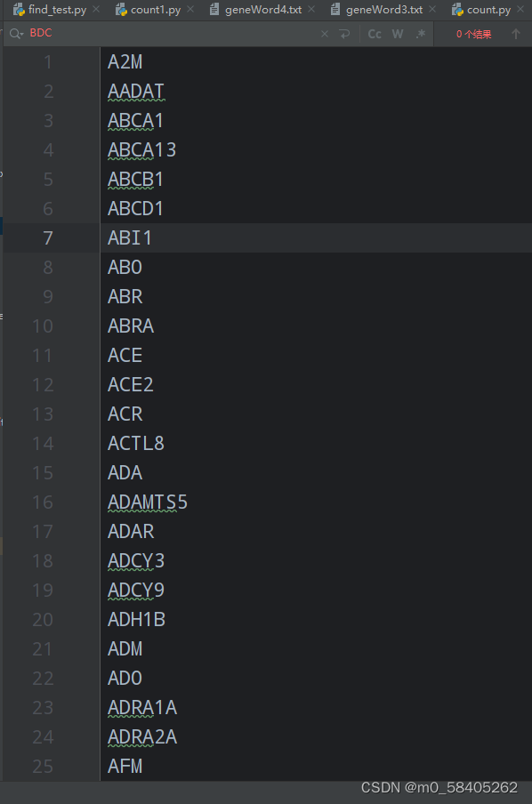Screen dimensions: 532x804
Task: Click the New Line arrow icon in search bar
Action: pyautogui.click(x=345, y=34)
